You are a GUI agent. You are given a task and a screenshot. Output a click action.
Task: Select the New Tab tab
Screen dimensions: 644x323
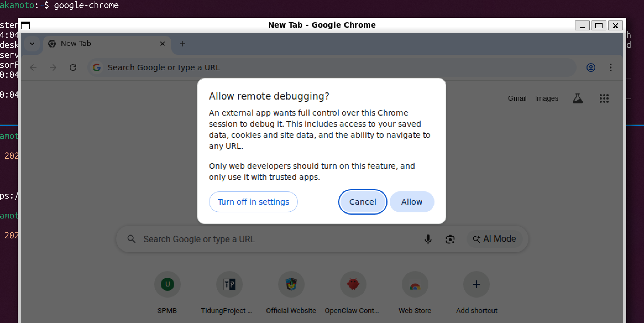107,44
